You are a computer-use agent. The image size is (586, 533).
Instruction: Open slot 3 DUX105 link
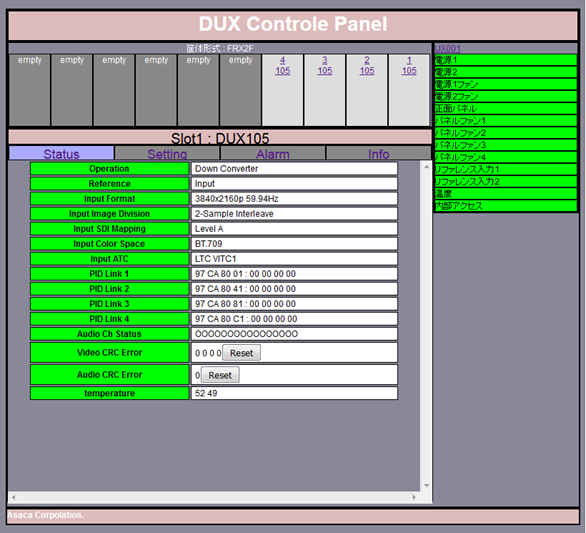click(x=325, y=65)
